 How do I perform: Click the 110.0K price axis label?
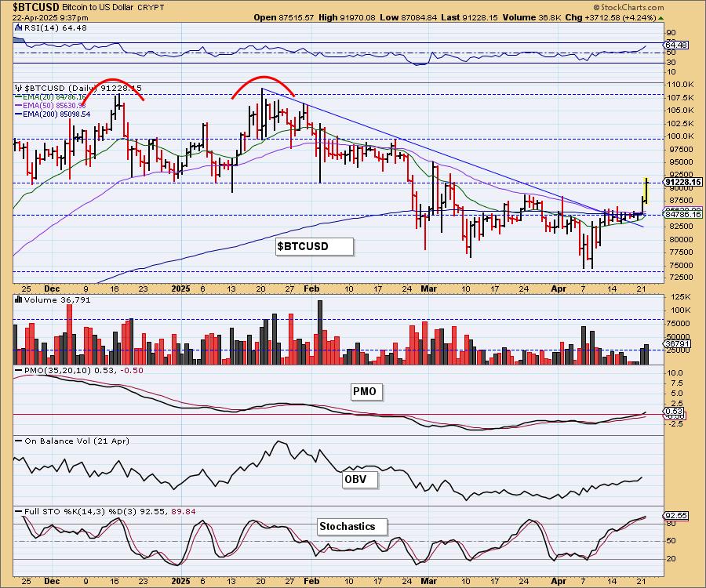point(681,84)
